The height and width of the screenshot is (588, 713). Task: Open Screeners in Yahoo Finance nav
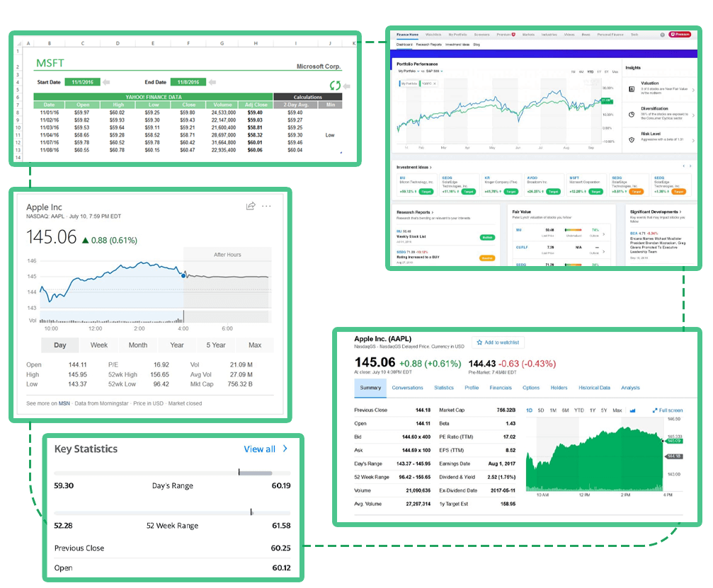pos(481,35)
